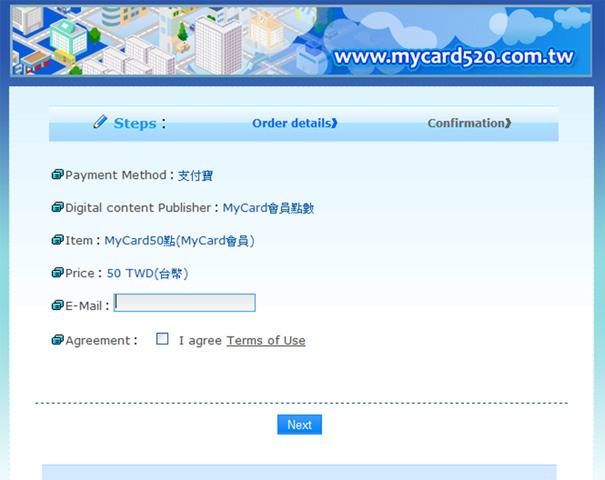The image size is (605, 480).
Task: Click the bullet icon next to Digital content Publisher
Action: point(57,207)
